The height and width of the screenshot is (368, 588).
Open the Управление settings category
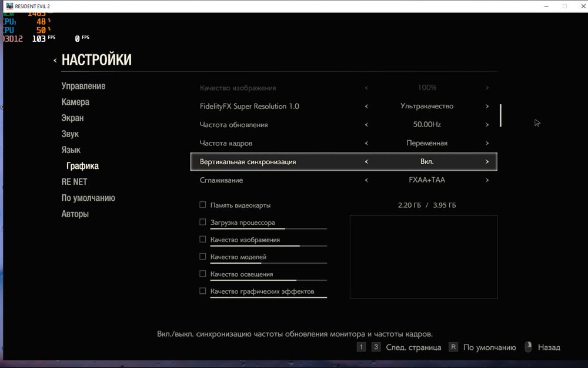[83, 86]
